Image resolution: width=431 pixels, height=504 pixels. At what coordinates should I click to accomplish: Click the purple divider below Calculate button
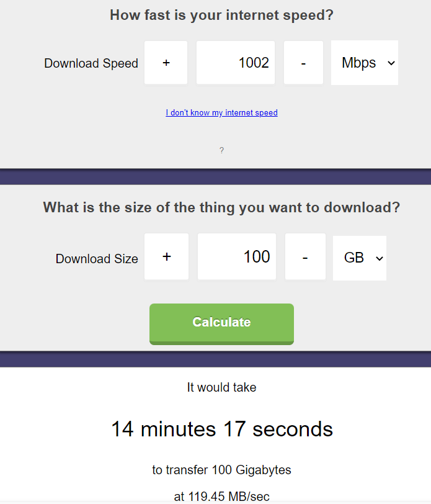tap(215, 359)
